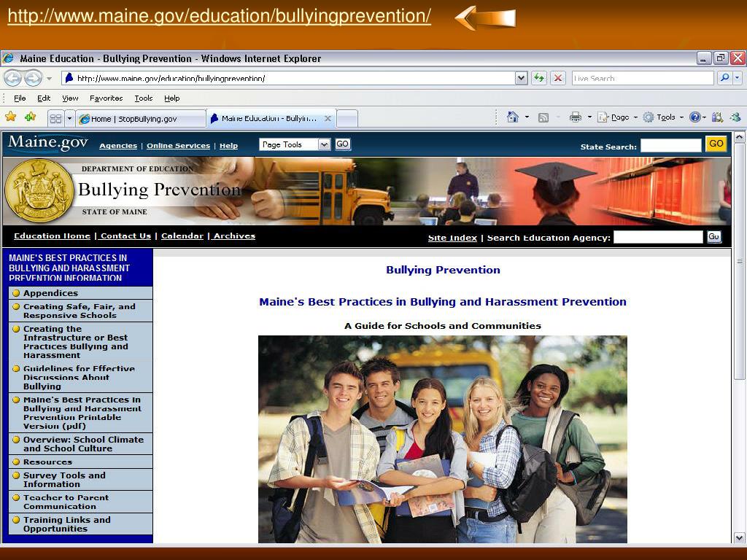The image size is (747, 560).
Task: Open a new blank tab
Action: (x=347, y=119)
